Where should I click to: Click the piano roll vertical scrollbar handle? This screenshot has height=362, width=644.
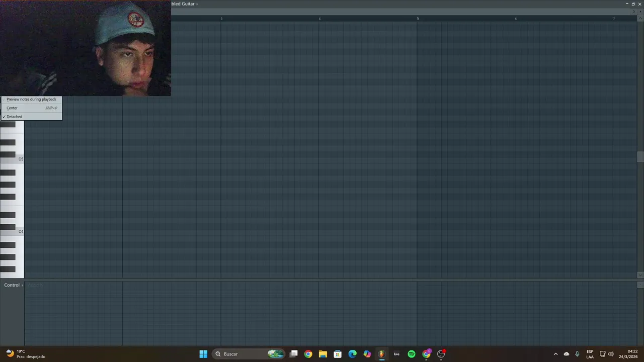640,157
